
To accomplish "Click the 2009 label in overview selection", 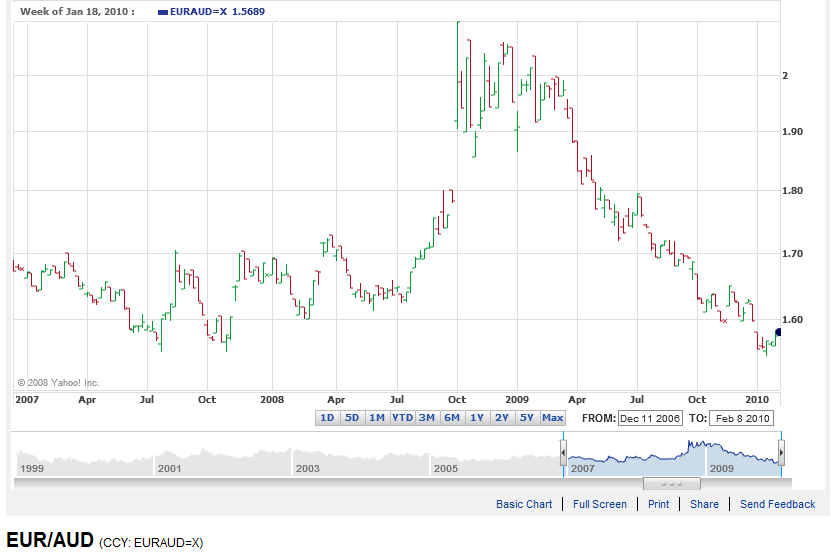I will [x=721, y=469].
